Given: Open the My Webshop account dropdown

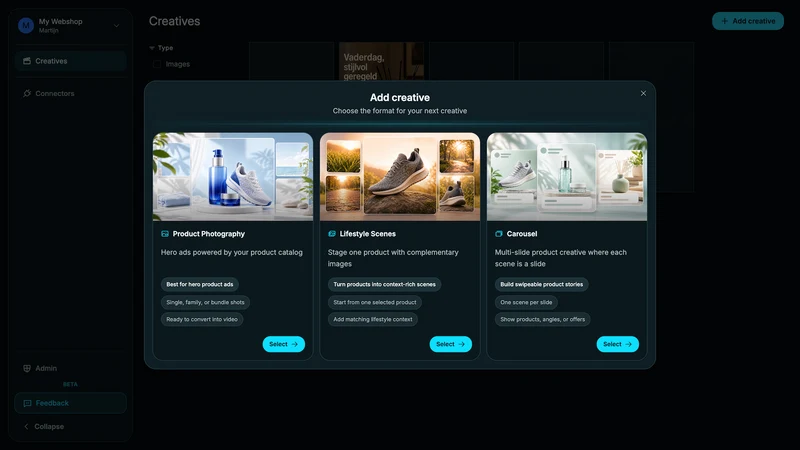Looking at the screenshot, I should (70, 26).
